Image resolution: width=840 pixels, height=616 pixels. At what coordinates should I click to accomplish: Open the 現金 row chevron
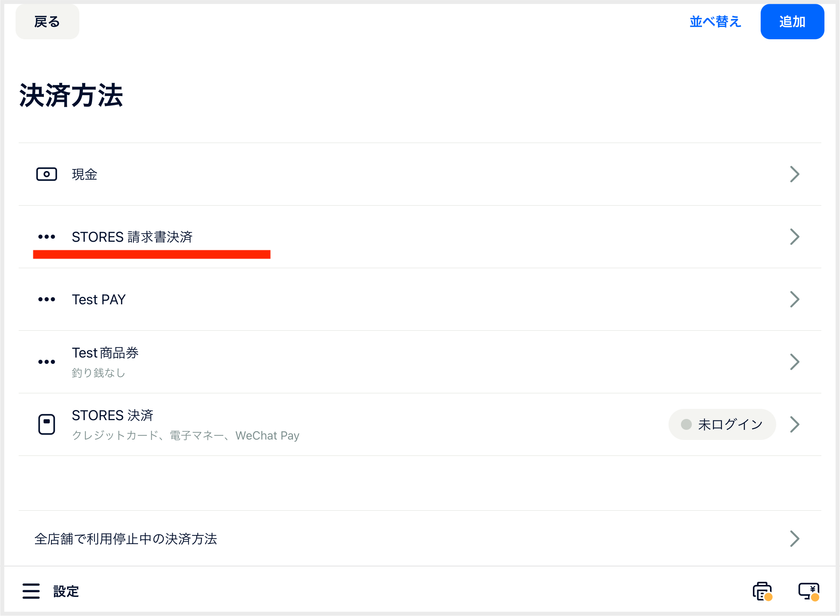[x=794, y=174]
